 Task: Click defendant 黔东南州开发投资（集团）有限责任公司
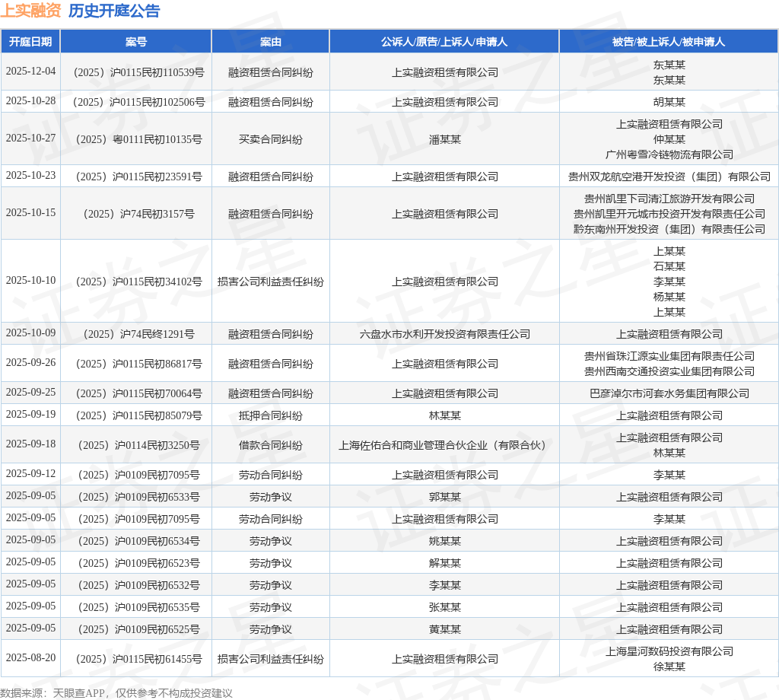pyautogui.click(x=669, y=230)
